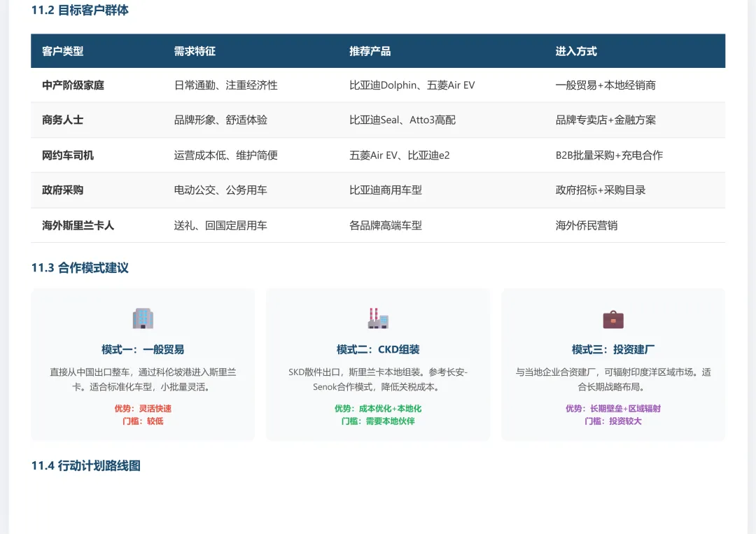The image size is (756, 534).
Task: Click the cell 一般贸易+本地经销商
Action: tap(605, 85)
